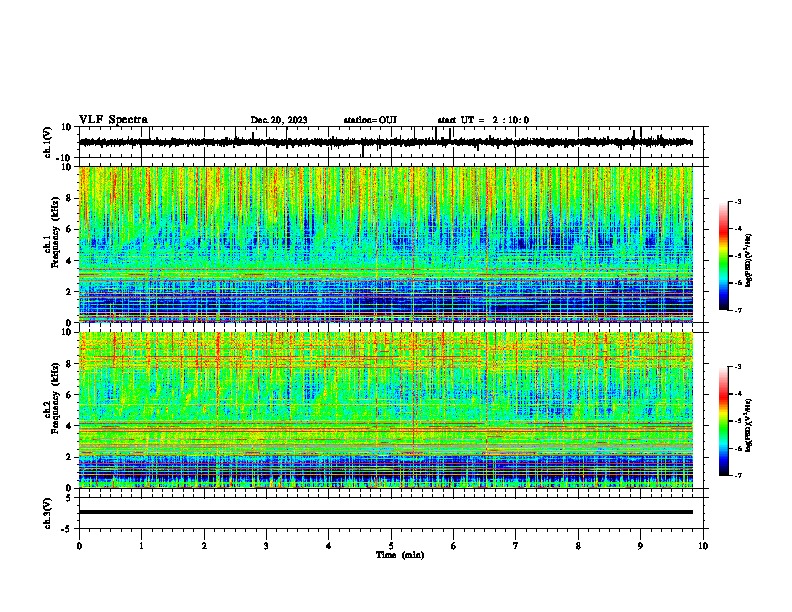Click the ch.3(V) axis label
This screenshot has height=612, width=792.
click(x=48, y=513)
